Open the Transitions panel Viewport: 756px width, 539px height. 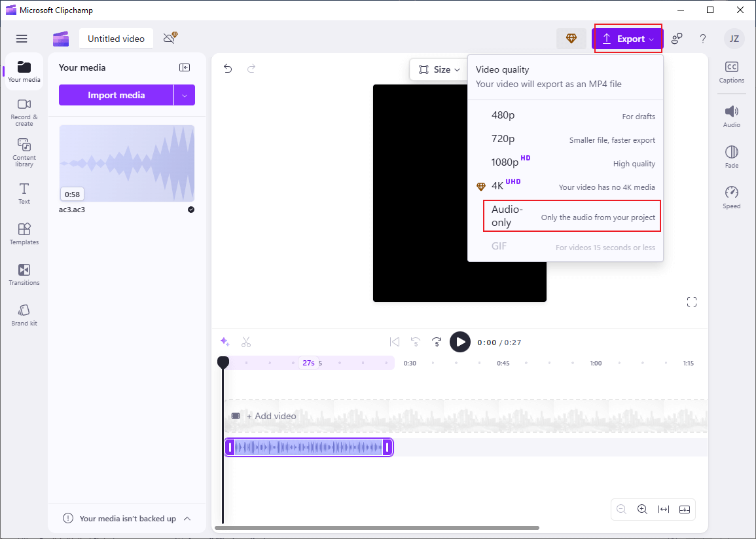(x=24, y=274)
